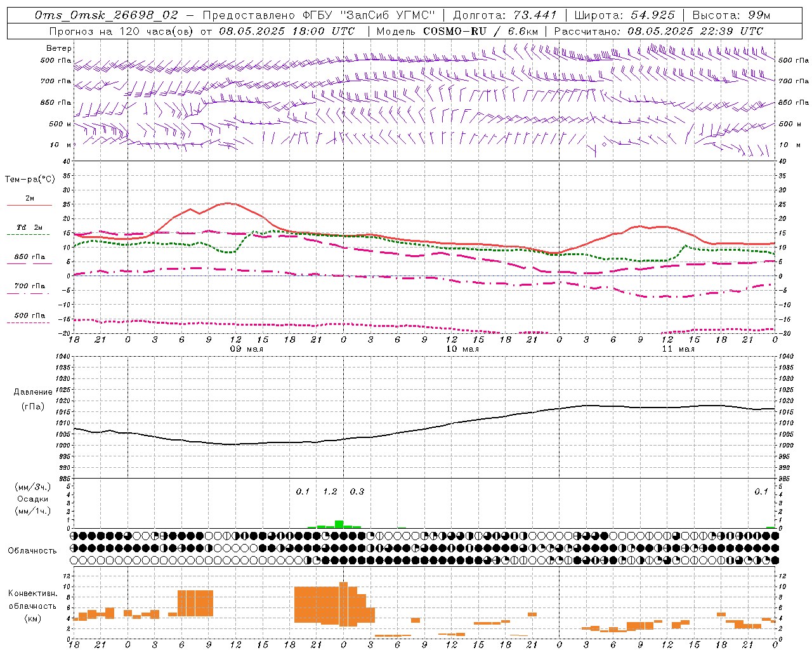The width and height of the screenshot is (812, 650).
Task: Click the elevation text Высота: 99м
Action: (731, 15)
